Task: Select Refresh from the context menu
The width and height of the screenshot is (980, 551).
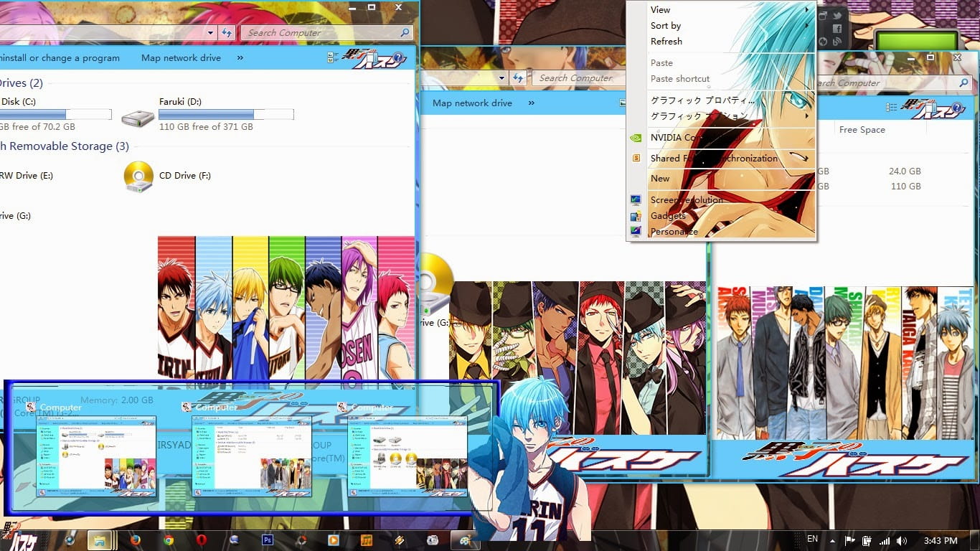Action: (x=666, y=41)
